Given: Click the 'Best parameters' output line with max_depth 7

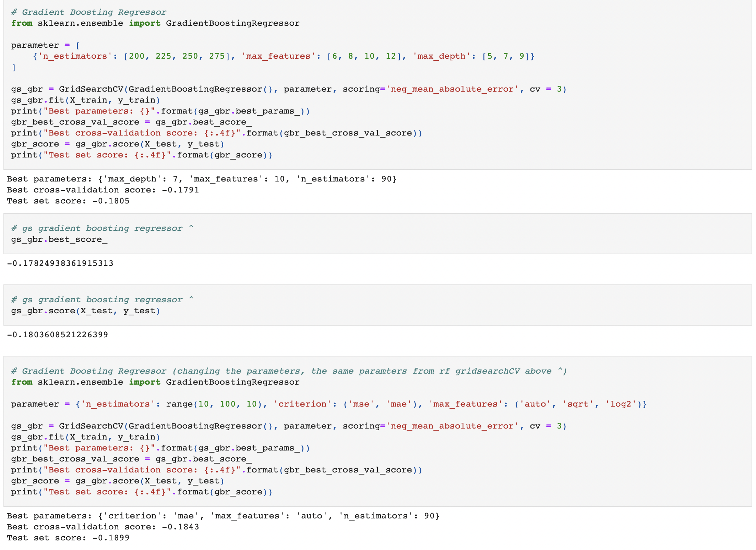Looking at the screenshot, I should (x=202, y=179).
